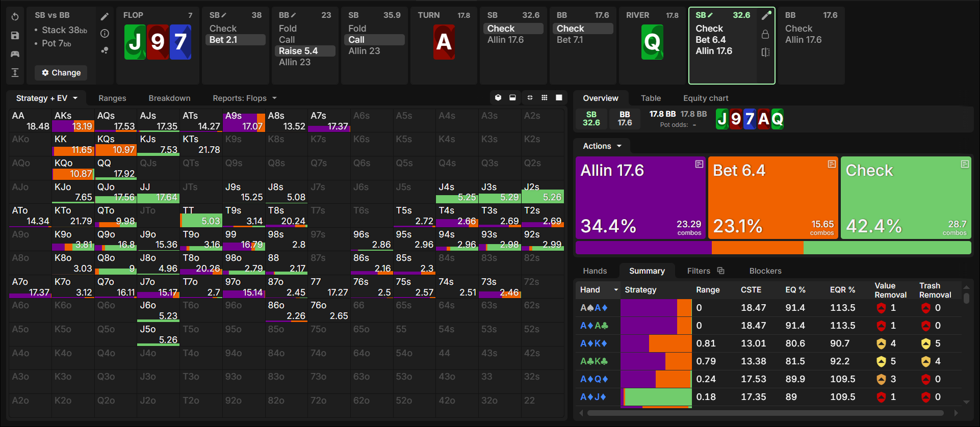Switch to the Ranges tab
This screenshot has height=427, width=980.
point(112,98)
